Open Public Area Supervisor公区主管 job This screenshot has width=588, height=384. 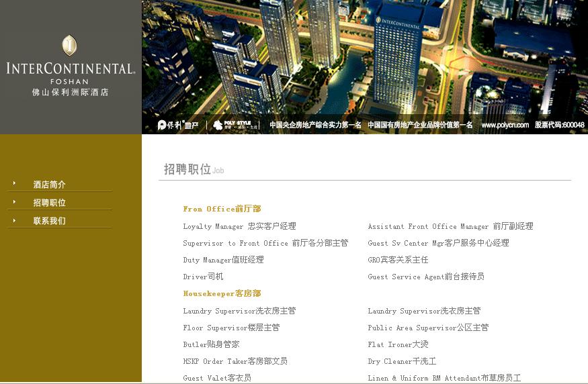(x=428, y=328)
